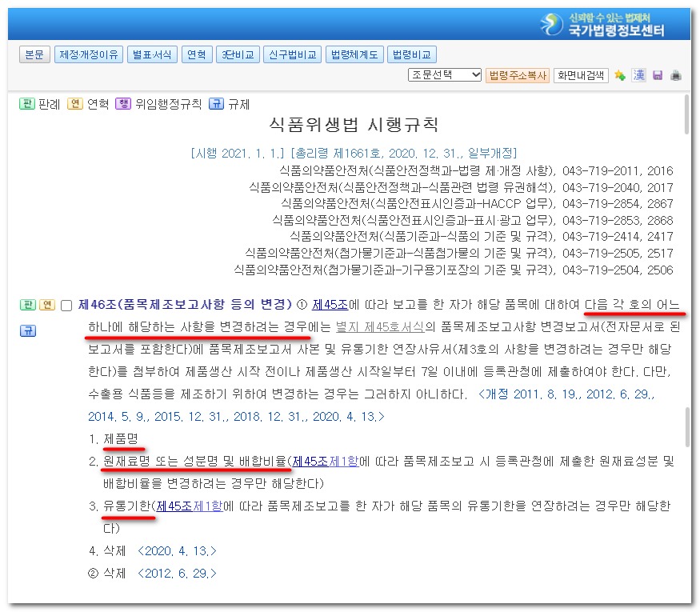
Task: Expand the 조문선택 dropdown
Action: click(445, 75)
